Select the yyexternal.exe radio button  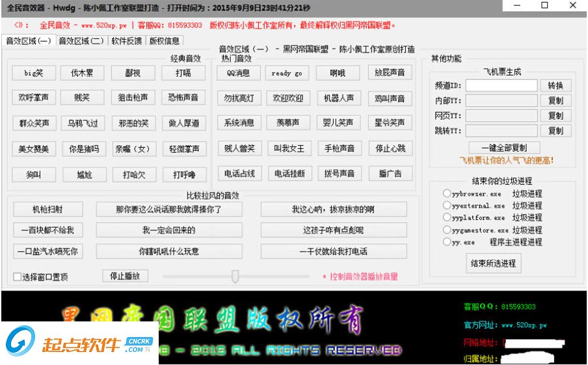coord(447,205)
